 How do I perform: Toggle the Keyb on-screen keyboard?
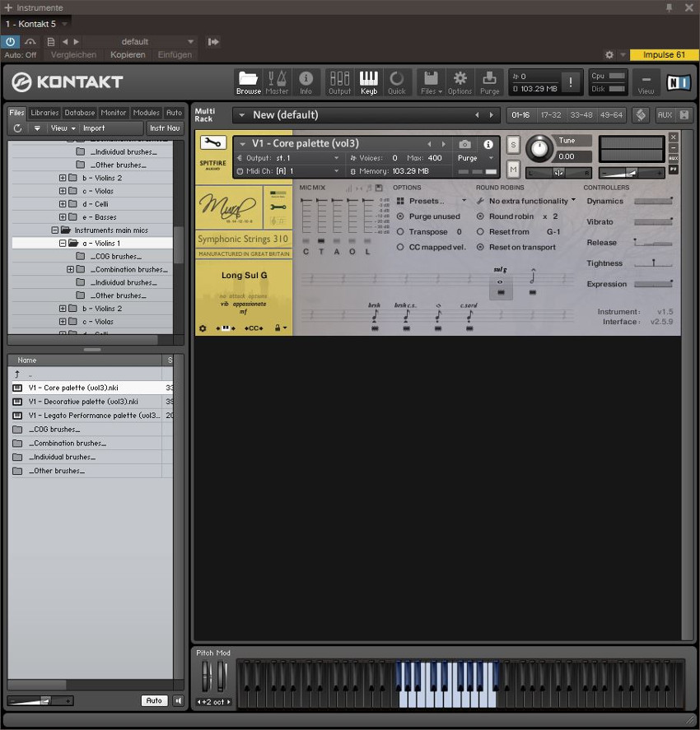click(x=368, y=83)
